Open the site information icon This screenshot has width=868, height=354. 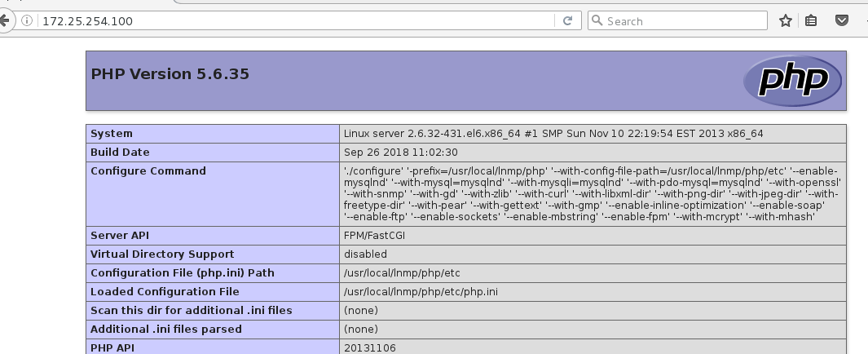pos(27,21)
